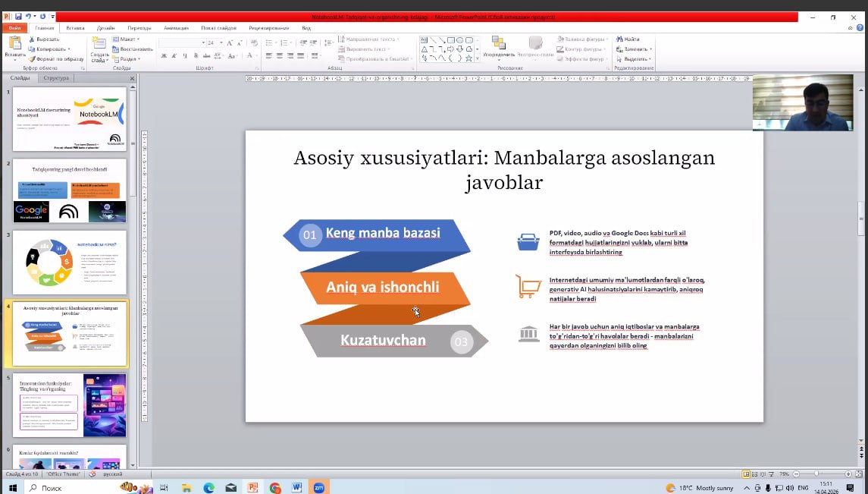Click the File (Файл) button

coord(13,28)
